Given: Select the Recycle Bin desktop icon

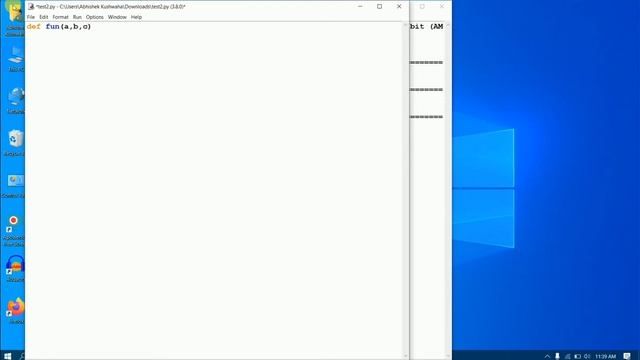Looking at the screenshot, I should coord(16,143).
